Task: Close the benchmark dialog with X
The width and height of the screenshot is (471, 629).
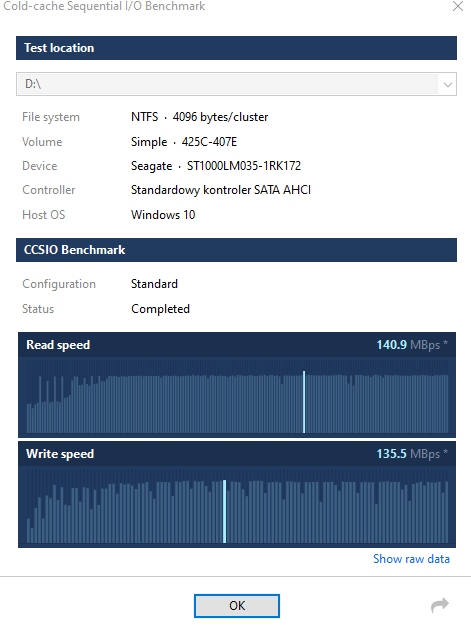Action: [x=458, y=6]
